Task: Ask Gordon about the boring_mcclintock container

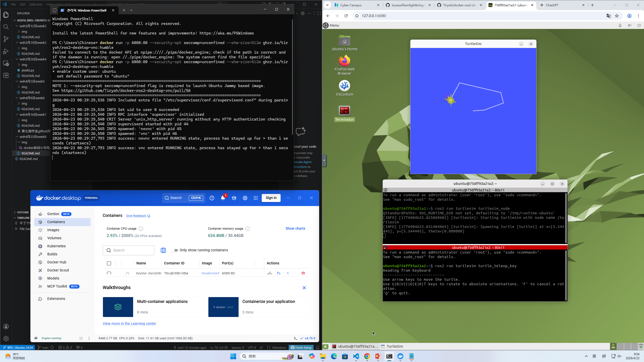Action: point(270,273)
